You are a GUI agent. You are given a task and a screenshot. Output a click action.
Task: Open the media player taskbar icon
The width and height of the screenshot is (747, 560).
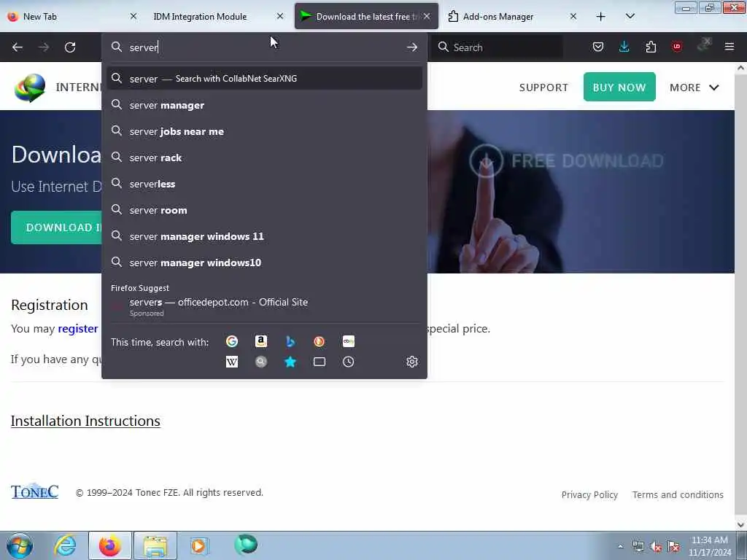click(198, 545)
